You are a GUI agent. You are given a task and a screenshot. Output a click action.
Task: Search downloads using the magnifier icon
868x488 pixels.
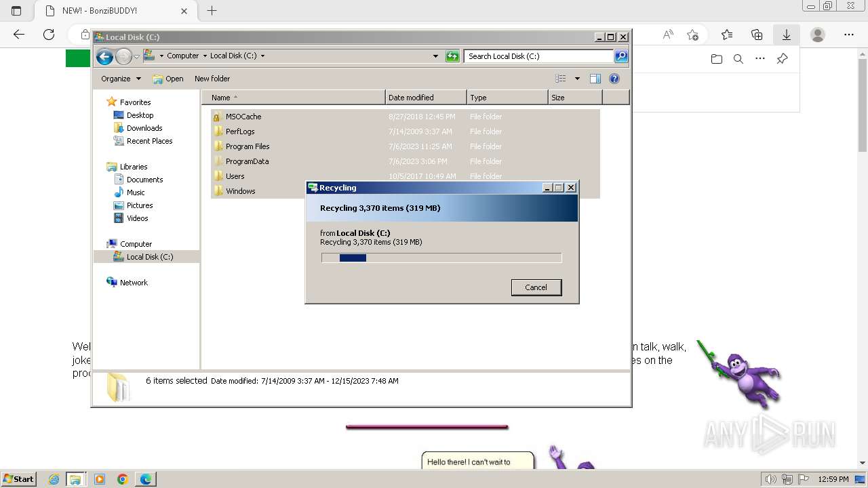(738, 59)
